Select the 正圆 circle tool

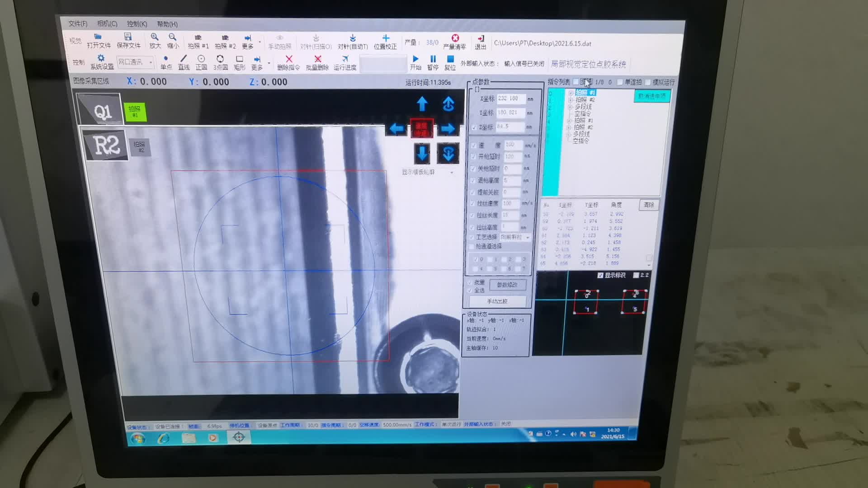coord(201,62)
